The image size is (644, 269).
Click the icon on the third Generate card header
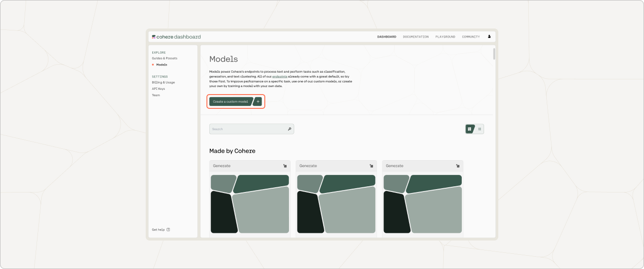click(457, 166)
